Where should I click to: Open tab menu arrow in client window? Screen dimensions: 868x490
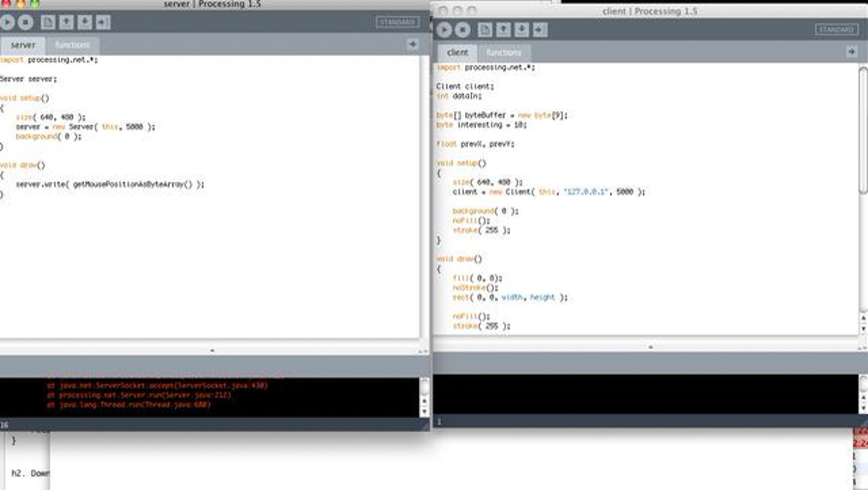(x=852, y=52)
